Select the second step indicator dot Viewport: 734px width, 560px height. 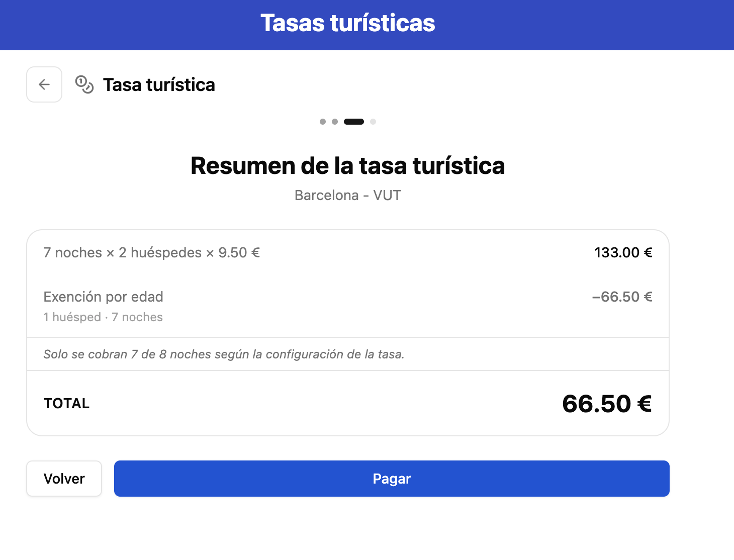pos(335,122)
